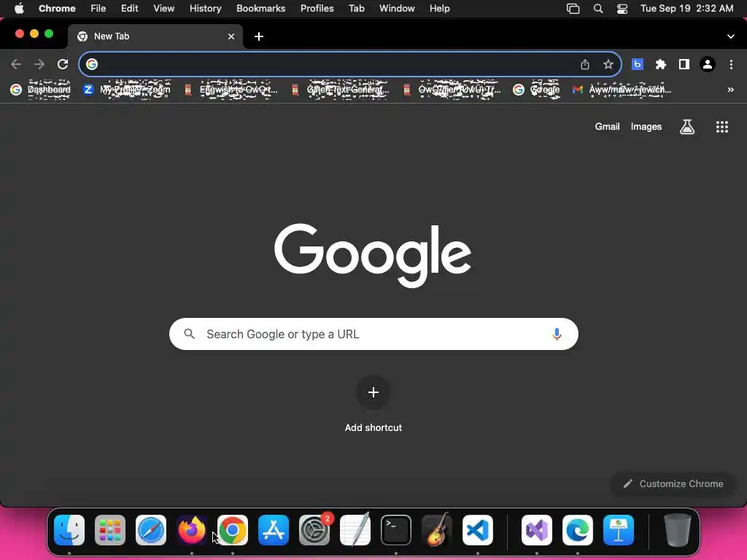Open the Zoom profile bookmark
This screenshot has height=560, width=747.
[127, 90]
